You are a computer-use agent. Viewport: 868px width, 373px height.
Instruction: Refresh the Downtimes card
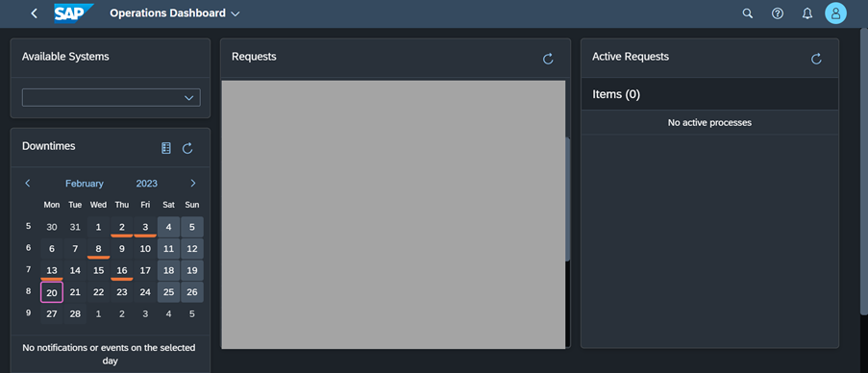point(187,148)
